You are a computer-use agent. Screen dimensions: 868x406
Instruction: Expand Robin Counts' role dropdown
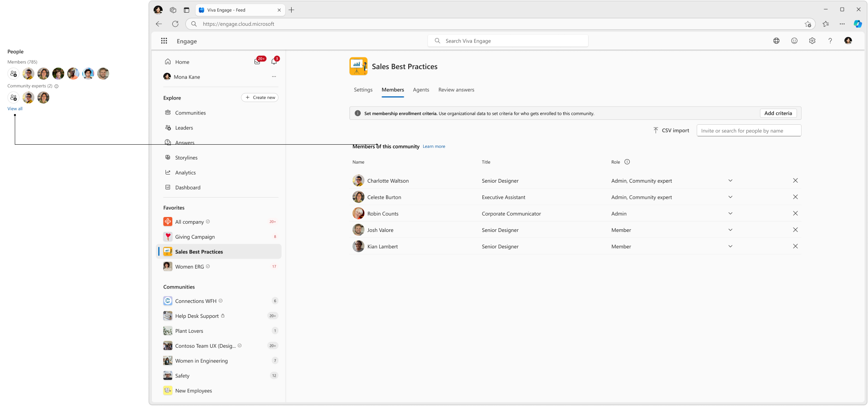pos(730,213)
